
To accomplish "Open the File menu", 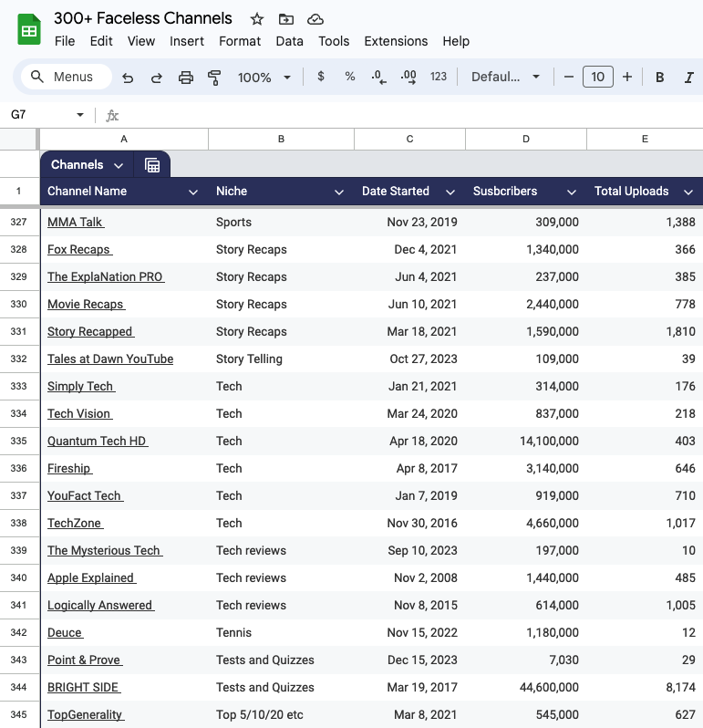I will 65,41.
